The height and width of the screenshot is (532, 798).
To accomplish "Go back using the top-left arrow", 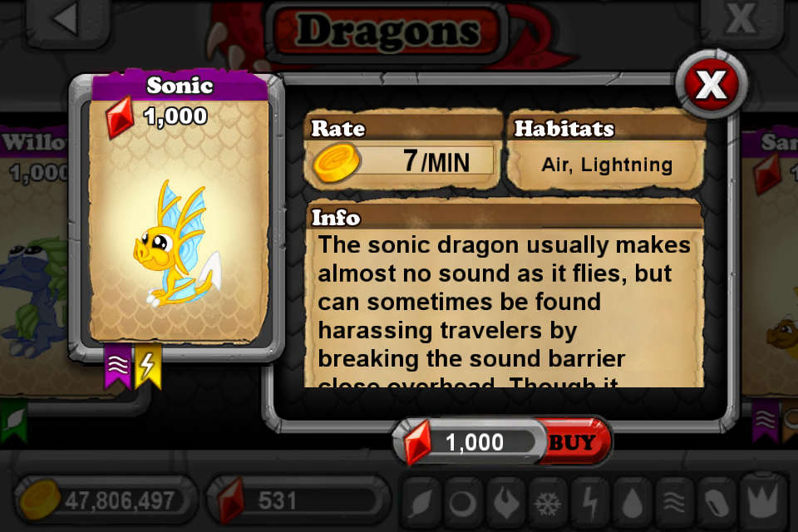I will [66, 20].
